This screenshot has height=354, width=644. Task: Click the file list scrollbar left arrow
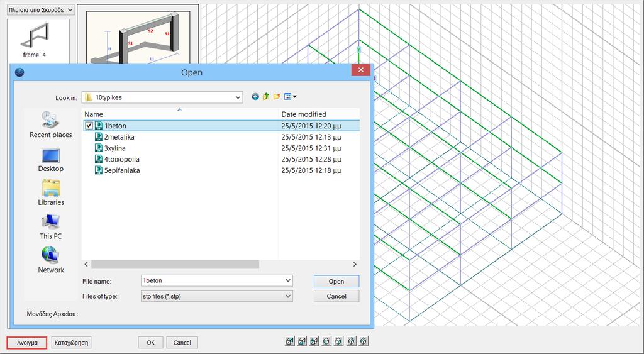point(86,264)
